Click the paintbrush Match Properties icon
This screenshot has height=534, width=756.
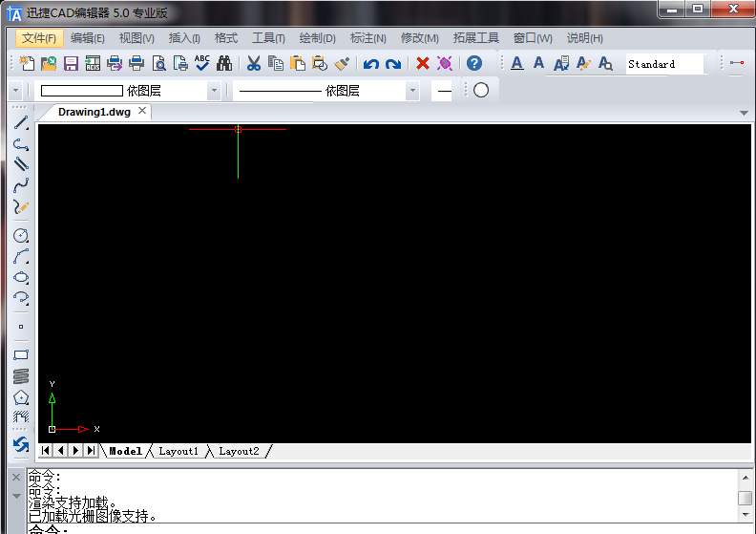coord(342,63)
